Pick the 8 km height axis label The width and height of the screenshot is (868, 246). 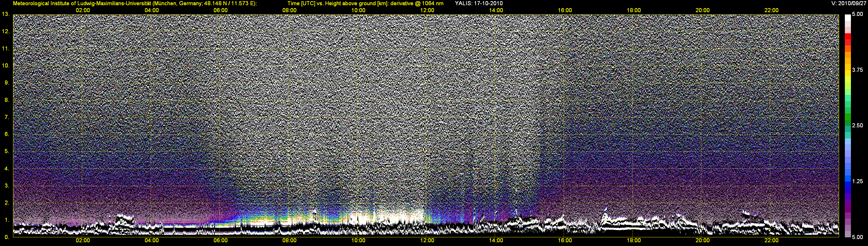(x=7, y=100)
